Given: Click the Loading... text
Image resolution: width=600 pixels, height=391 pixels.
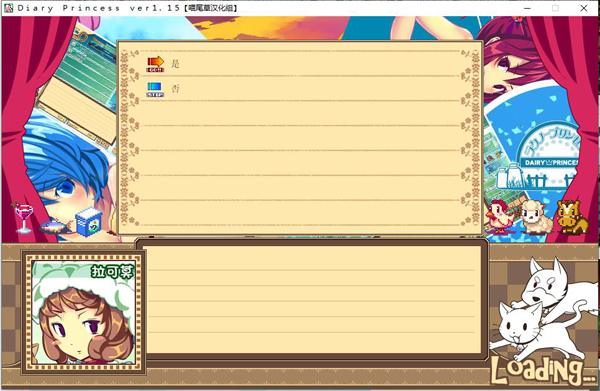Looking at the screenshot, I should click(x=542, y=370).
